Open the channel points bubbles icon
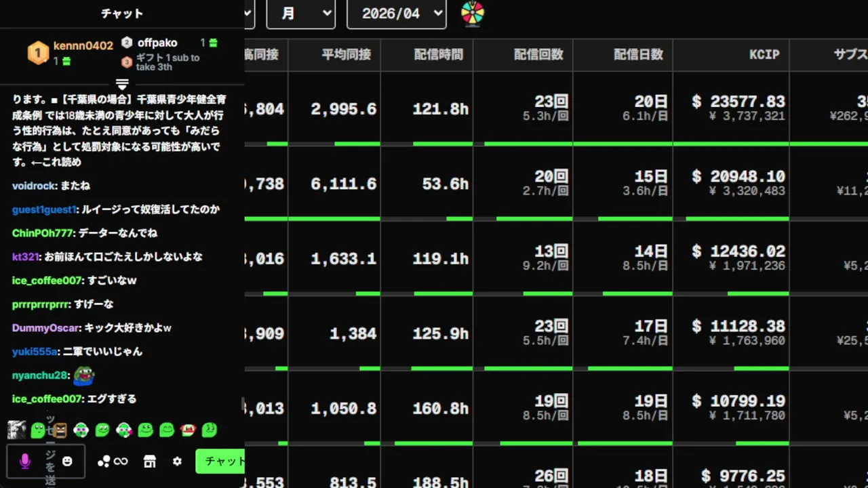The image size is (868, 488). pos(104,462)
